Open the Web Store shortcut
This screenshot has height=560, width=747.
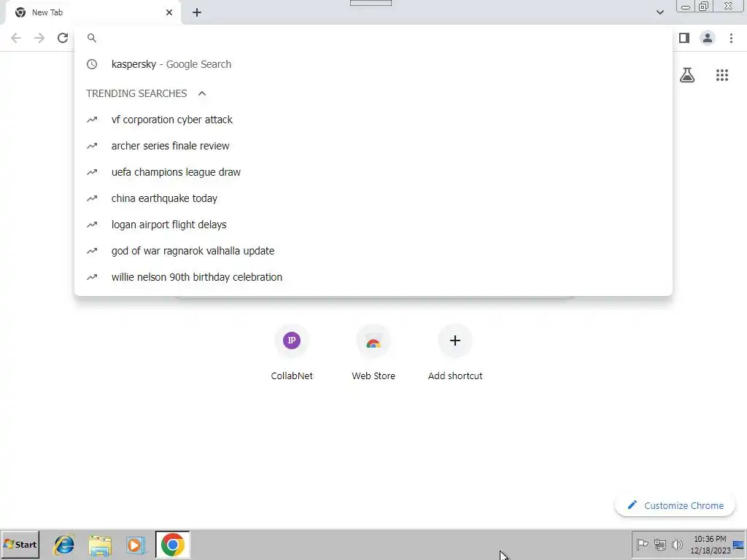pyautogui.click(x=373, y=354)
